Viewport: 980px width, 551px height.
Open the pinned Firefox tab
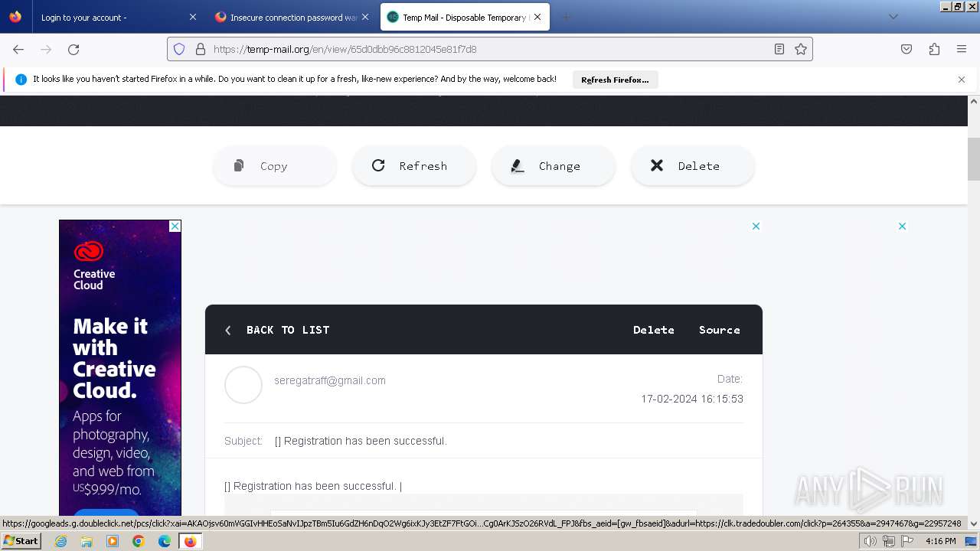pos(15,17)
